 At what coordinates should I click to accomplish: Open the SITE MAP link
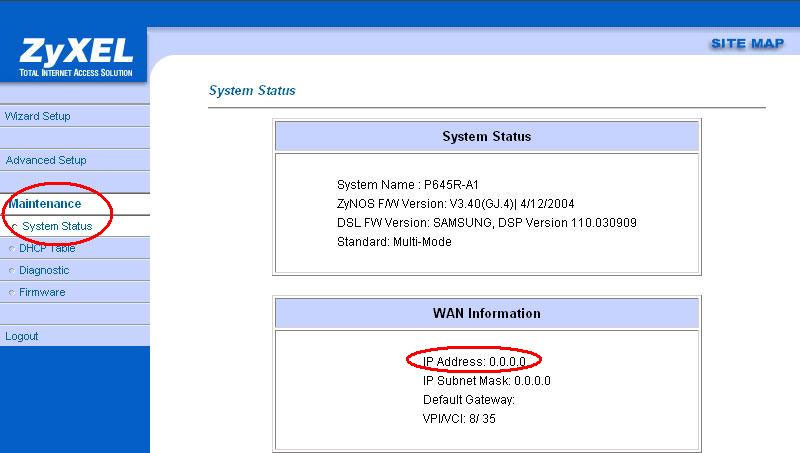[746, 44]
